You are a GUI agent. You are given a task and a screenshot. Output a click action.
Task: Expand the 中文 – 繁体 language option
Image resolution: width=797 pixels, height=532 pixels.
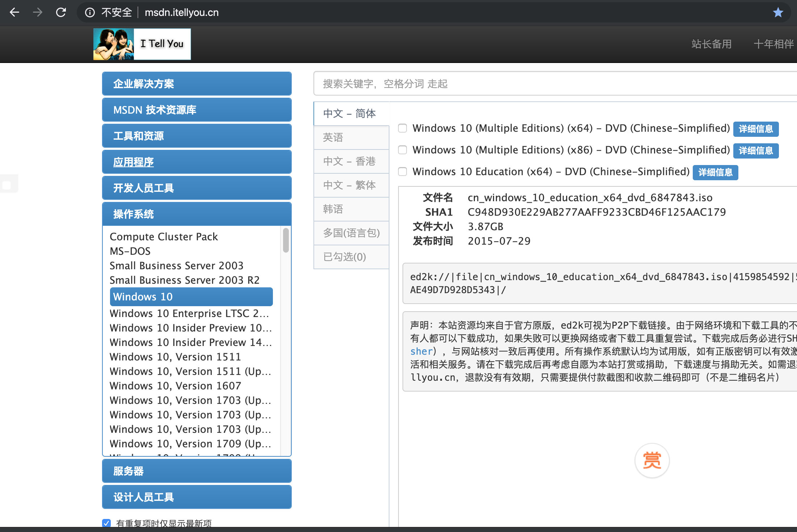tap(350, 184)
